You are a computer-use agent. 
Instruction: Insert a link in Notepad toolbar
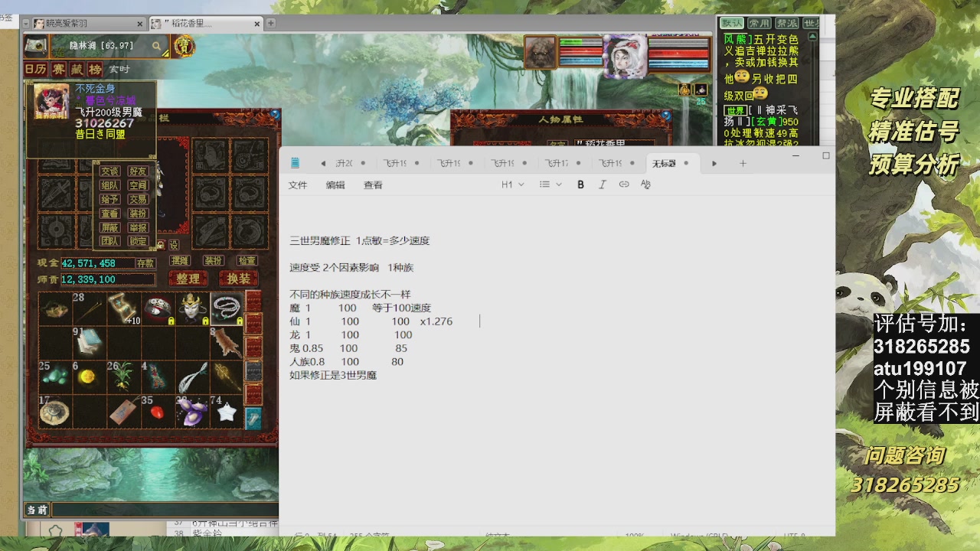tap(624, 184)
